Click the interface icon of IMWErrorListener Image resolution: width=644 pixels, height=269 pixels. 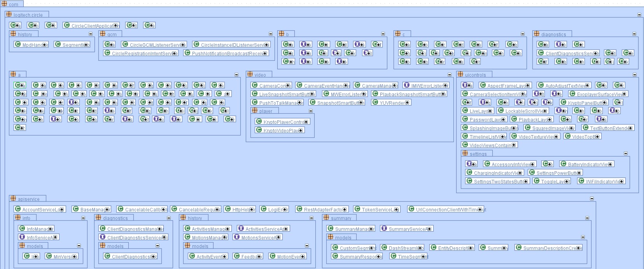406,85
